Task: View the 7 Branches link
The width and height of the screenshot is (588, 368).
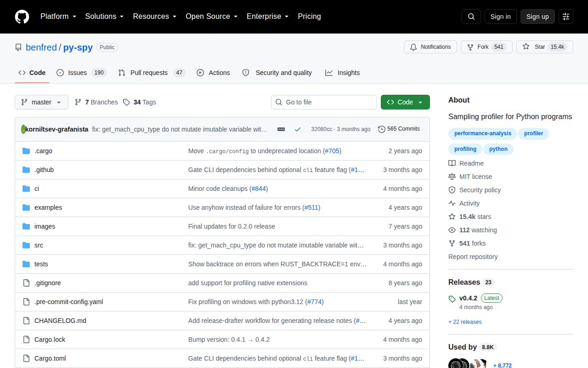Action: point(96,102)
